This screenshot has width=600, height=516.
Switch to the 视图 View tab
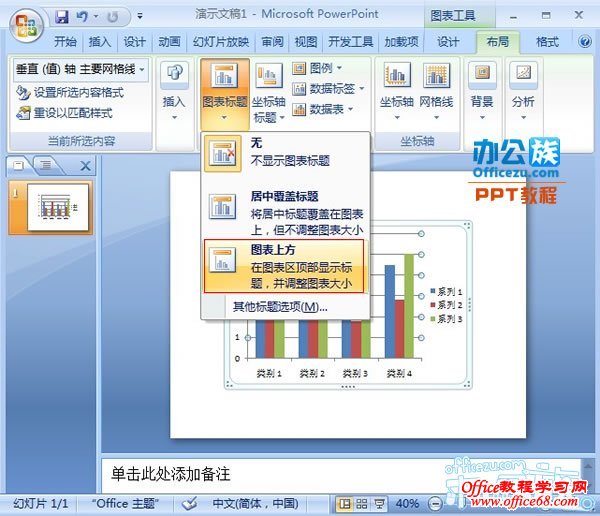click(306, 41)
